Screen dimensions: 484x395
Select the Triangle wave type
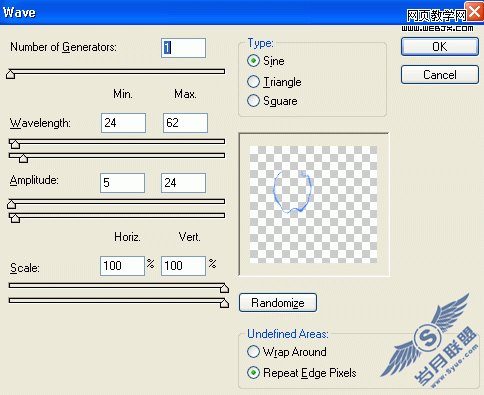point(253,82)
